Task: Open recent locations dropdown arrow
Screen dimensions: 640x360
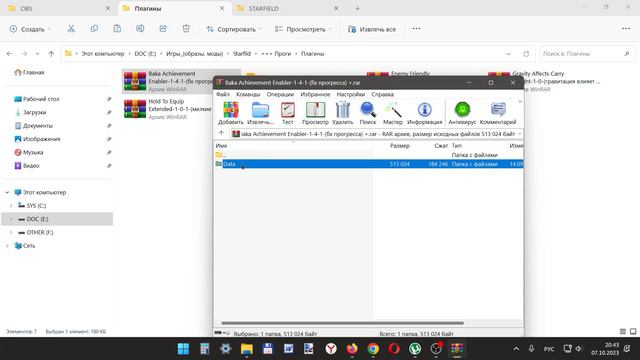Action: coord(37,54)
